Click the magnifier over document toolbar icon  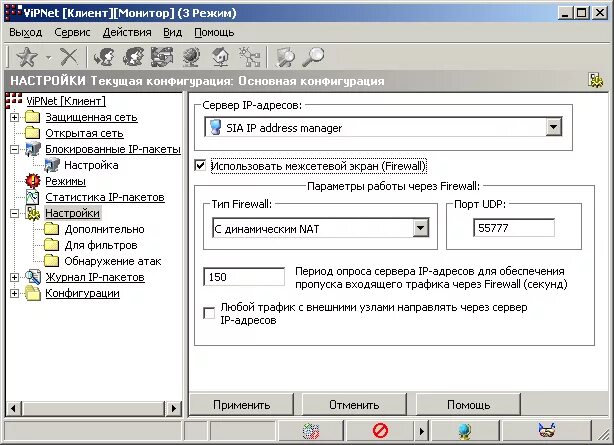pyautogui.click(x=285, y=57)
